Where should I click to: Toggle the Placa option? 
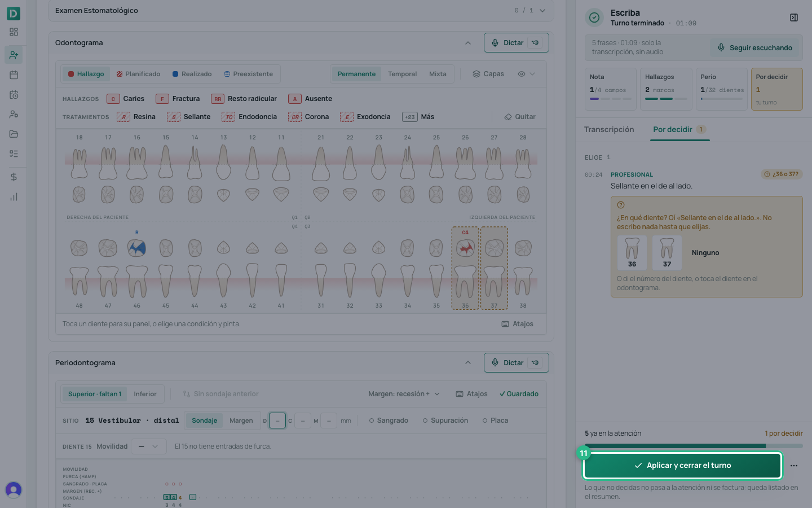tap(495, 421)
